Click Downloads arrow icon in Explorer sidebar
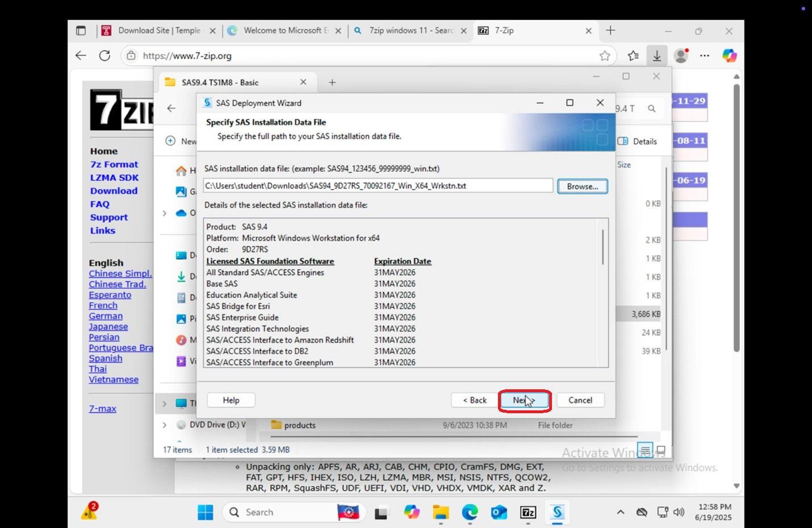This screenshot has width=812, height=528. [181, 277]
